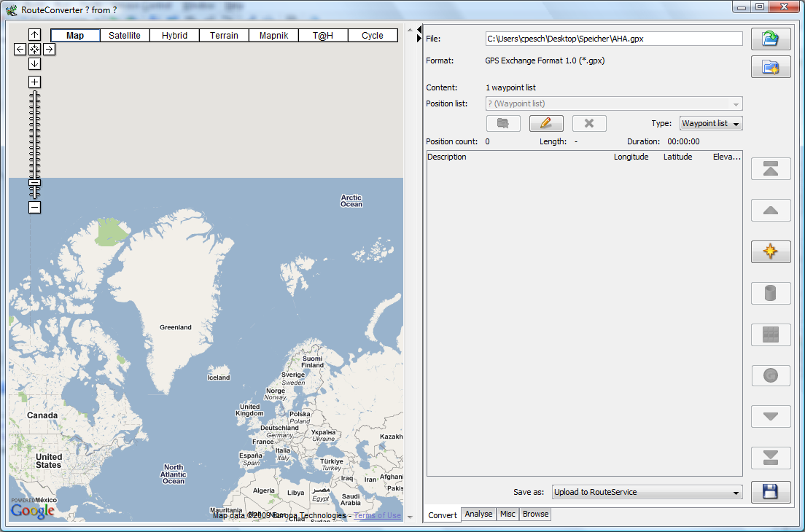Move selection to bottom of list
This screenshot has height=532, width=805.
[771, 458]
